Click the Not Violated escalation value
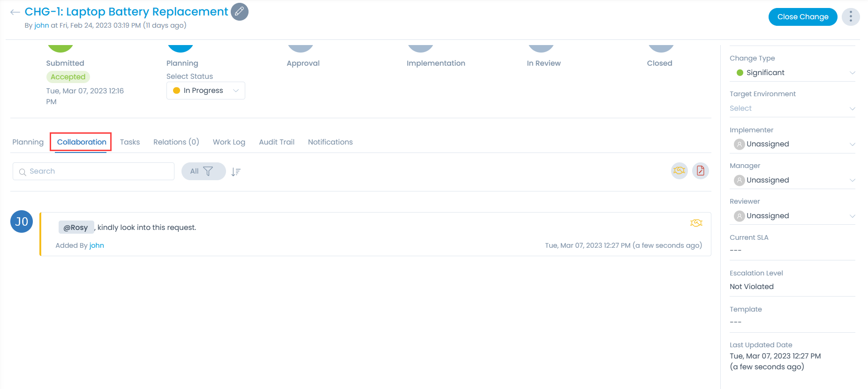868x389 pixels. [x=752, y=287]
